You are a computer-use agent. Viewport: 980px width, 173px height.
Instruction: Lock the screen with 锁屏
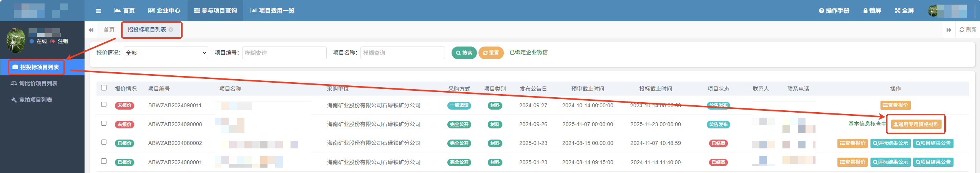pos(872,11)
